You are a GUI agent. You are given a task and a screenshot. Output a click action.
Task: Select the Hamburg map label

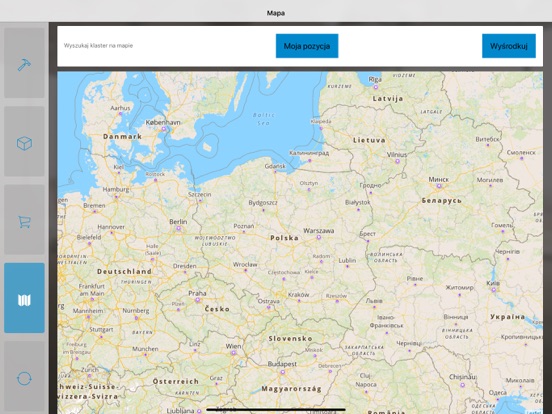tap(116, 189)
